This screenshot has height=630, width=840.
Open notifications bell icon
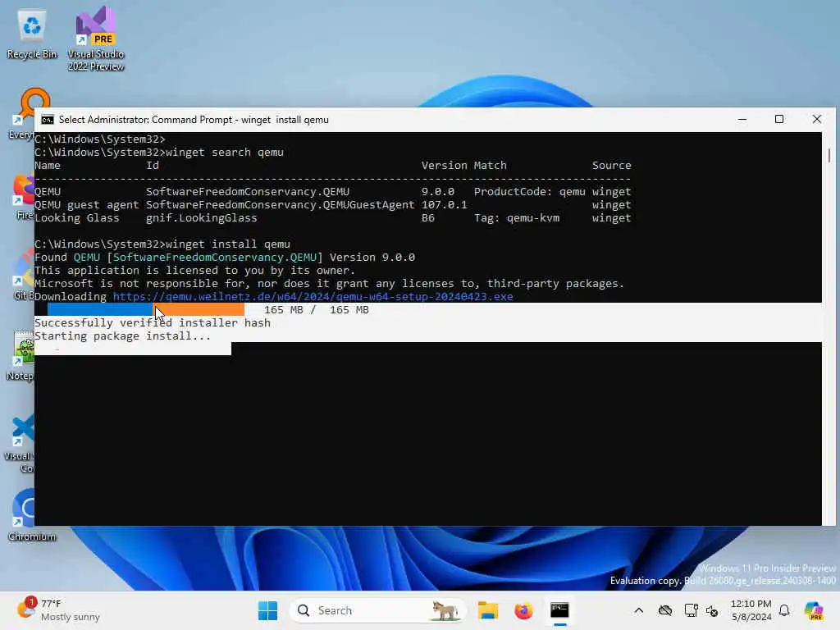[x=784, y=610]
